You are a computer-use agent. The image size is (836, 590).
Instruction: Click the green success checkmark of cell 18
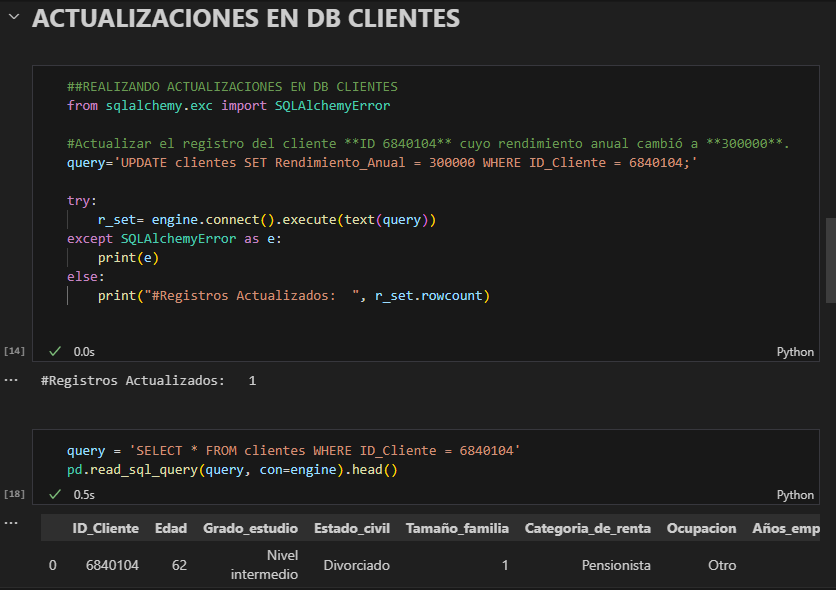pyautogui.click(x=55, y=495)
